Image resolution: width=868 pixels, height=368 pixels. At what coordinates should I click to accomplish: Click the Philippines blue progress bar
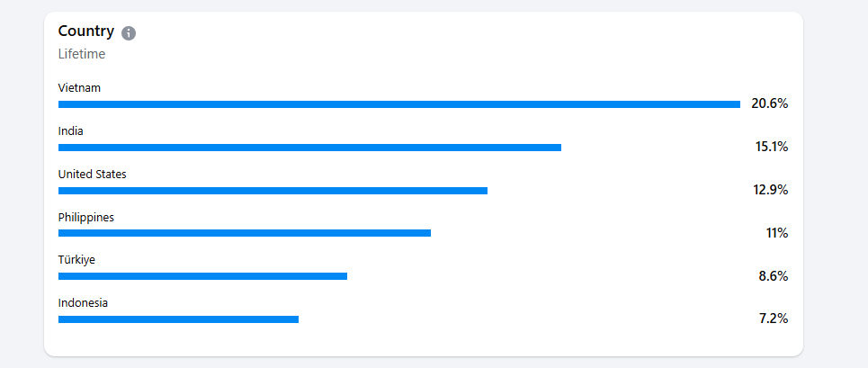[245, 233]
